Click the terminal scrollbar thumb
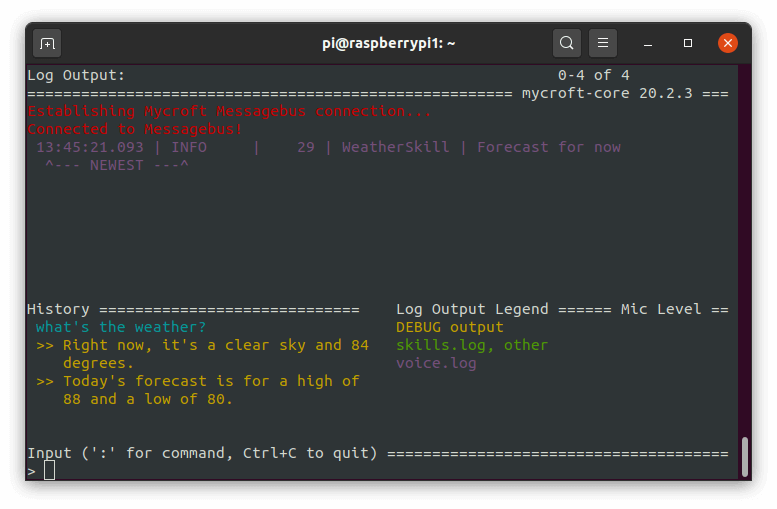 (x=745, y=456)
